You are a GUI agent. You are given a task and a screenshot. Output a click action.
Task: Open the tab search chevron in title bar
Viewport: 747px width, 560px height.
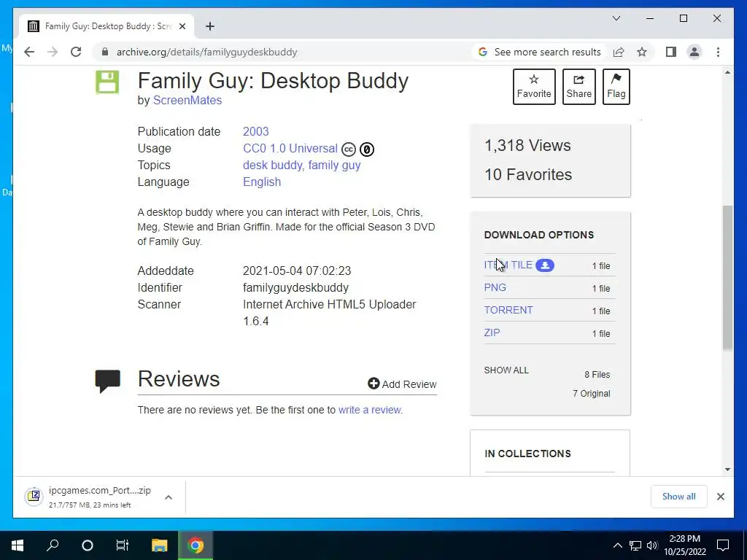616,18
